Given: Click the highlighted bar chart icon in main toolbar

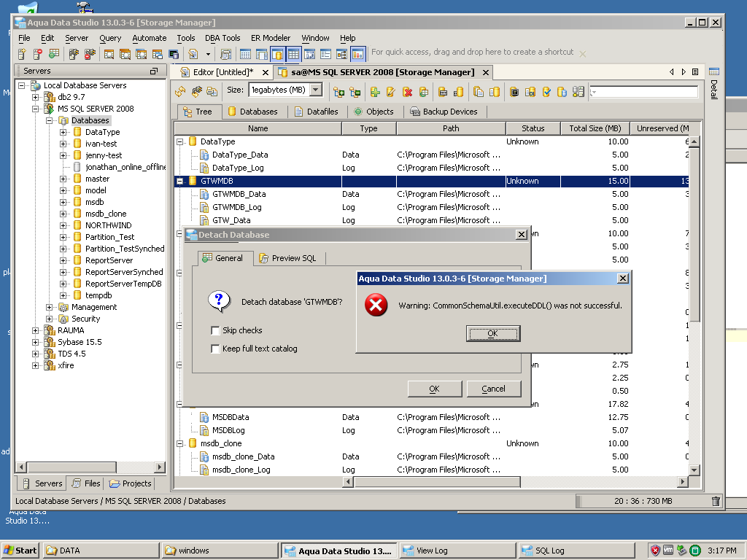Looking at the screenshot, I should click(x=357, y=54).
